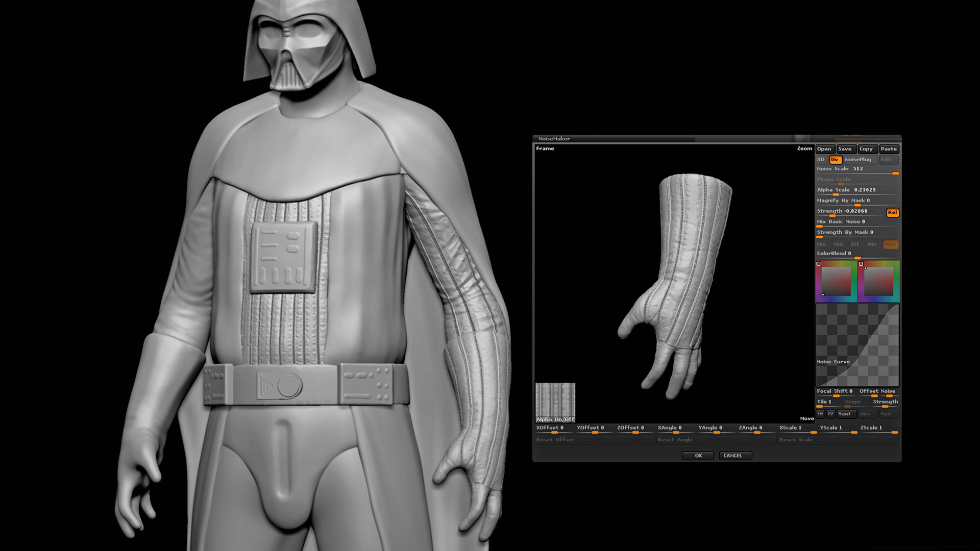Pick a color in left color picker
The image size is (980, 551).
click(x=836, y=281)
